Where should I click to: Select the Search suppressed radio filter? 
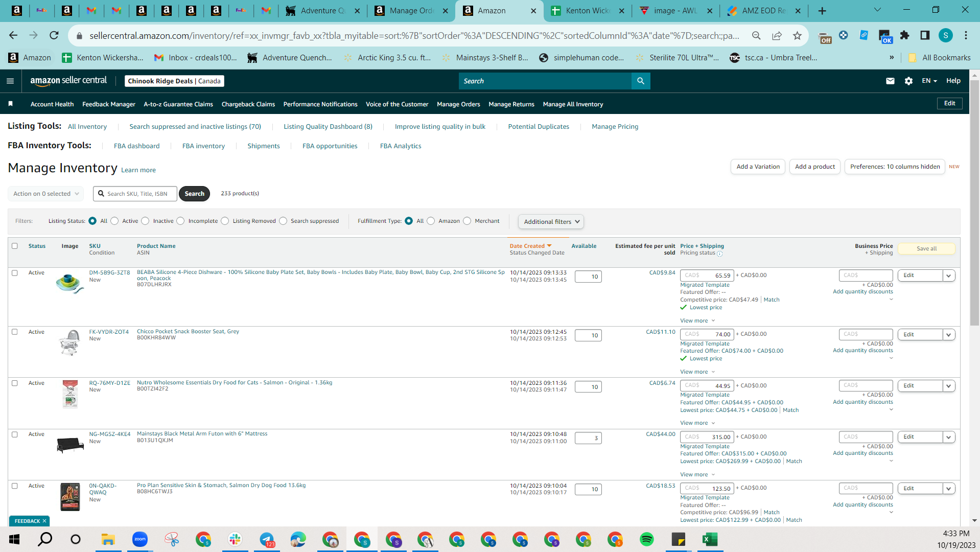tap(283, 221)
